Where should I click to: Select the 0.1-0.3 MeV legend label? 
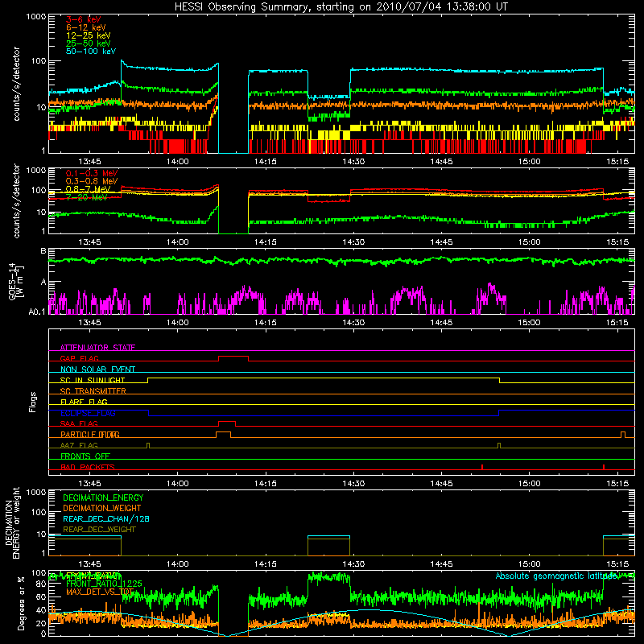(x=92, y=173)
